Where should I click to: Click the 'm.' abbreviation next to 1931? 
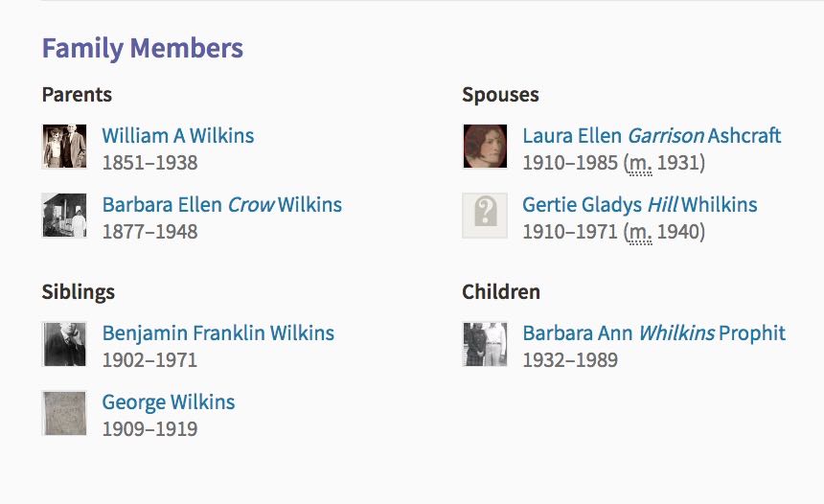(640, 164)
